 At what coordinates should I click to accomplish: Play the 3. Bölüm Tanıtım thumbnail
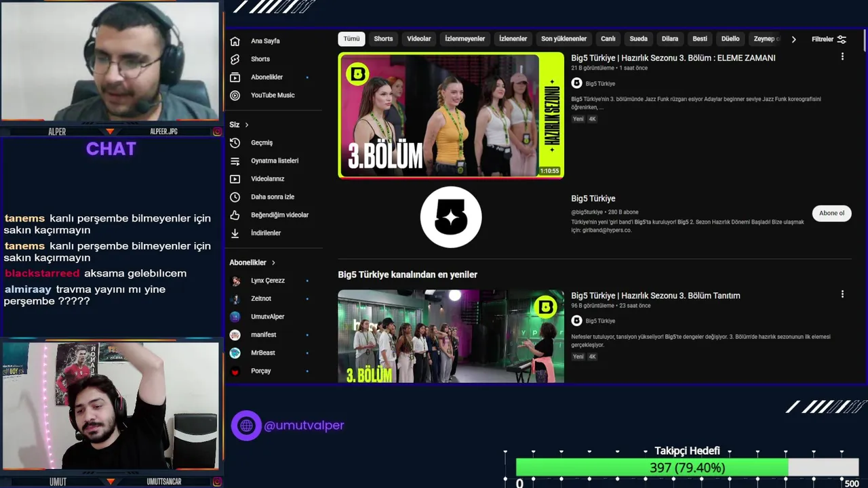[451, 336]
